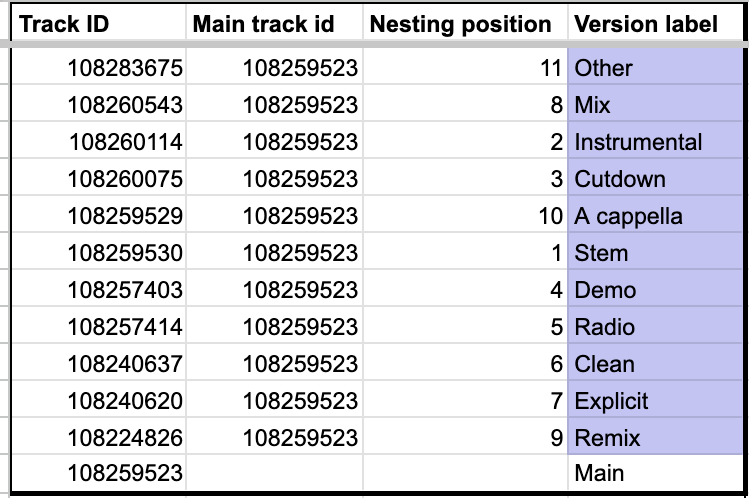
Task: Click the Main version label cell
Action: (655, 473)
